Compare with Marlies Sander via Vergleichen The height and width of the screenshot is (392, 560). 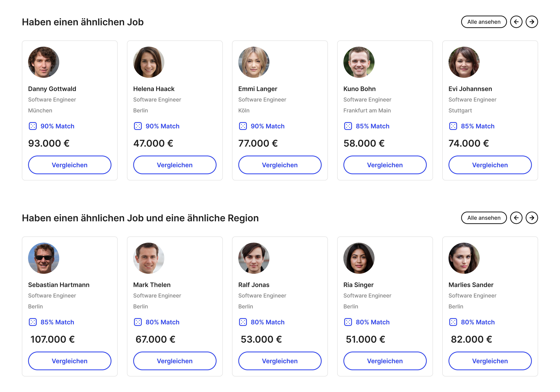[x=490, y=361]
